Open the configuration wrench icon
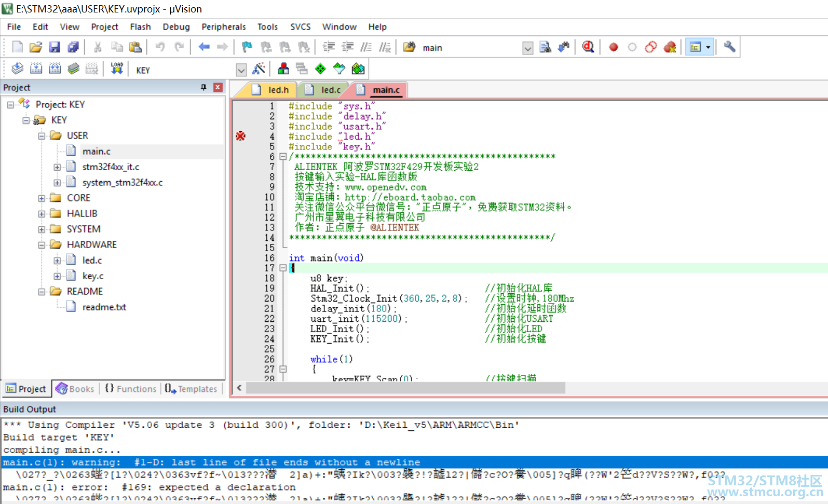The image size is (828, 504). (x=729, y=47)
